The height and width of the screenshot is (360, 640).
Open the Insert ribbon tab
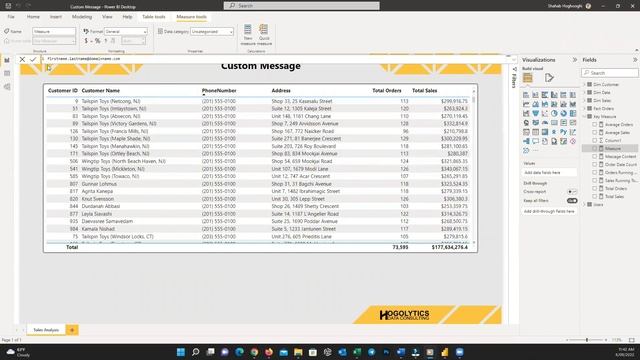(x=56, y=17)
